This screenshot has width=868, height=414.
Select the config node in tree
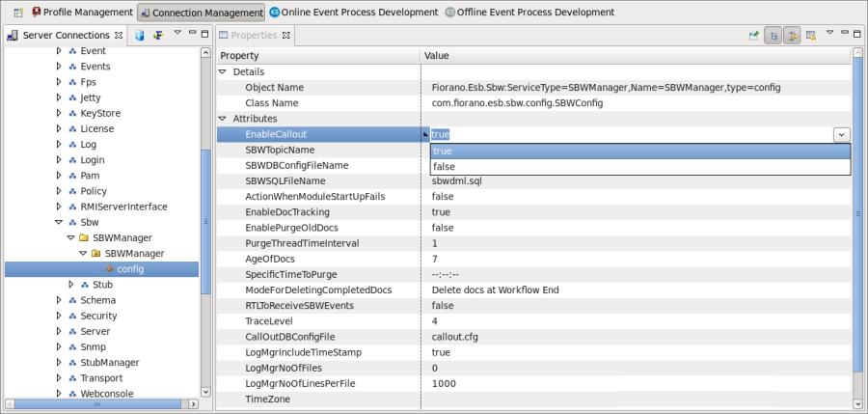point(130,269)
